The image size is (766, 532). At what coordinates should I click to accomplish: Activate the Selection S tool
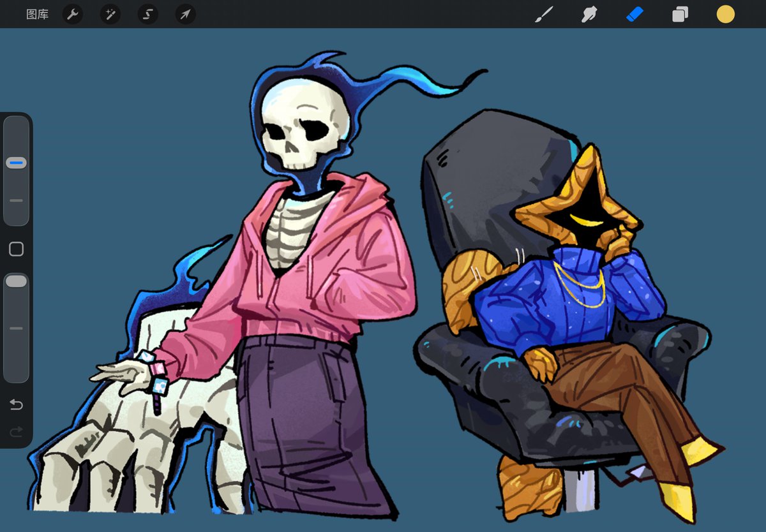tap(148, 14)
